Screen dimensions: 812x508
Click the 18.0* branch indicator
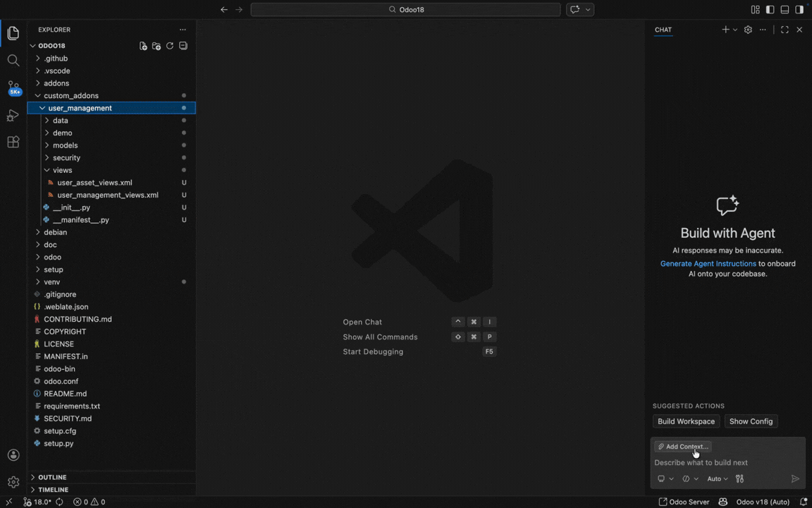37,502
